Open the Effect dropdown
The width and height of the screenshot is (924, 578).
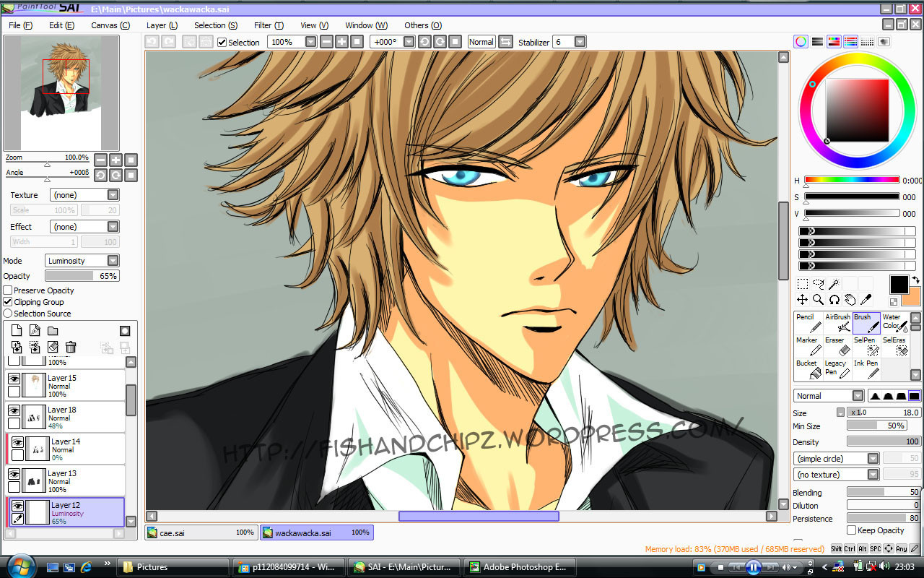pos(84,227)
